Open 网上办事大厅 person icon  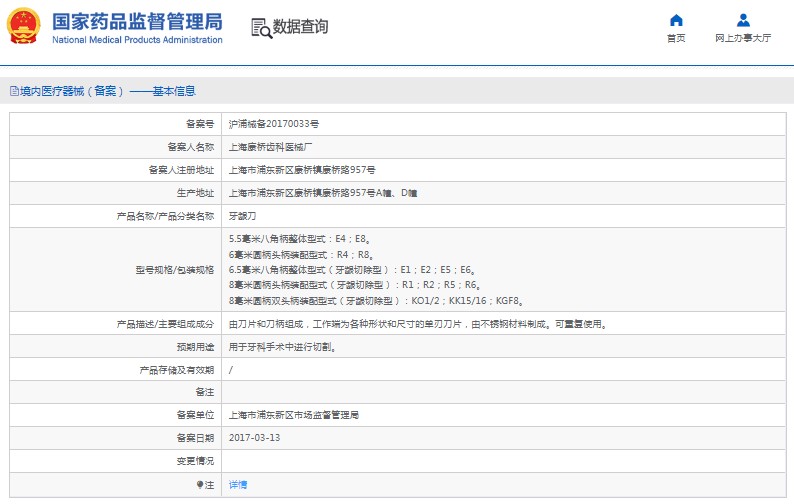pos(743,20)
